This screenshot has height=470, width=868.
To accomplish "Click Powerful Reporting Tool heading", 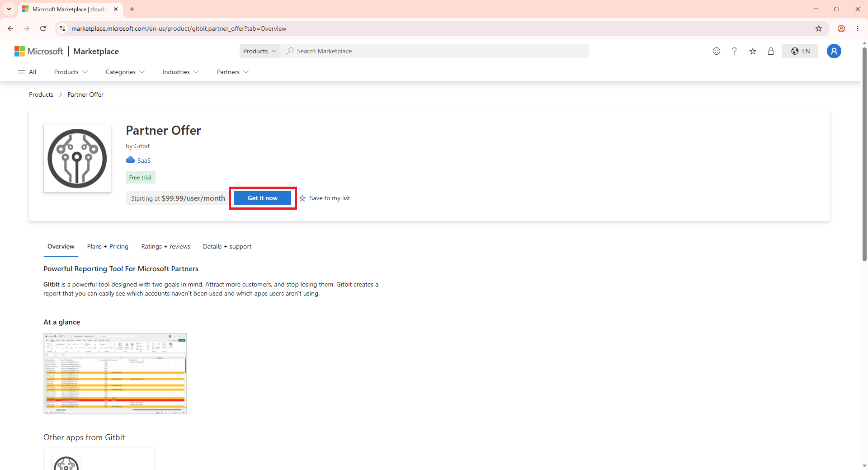I will 121,268.
